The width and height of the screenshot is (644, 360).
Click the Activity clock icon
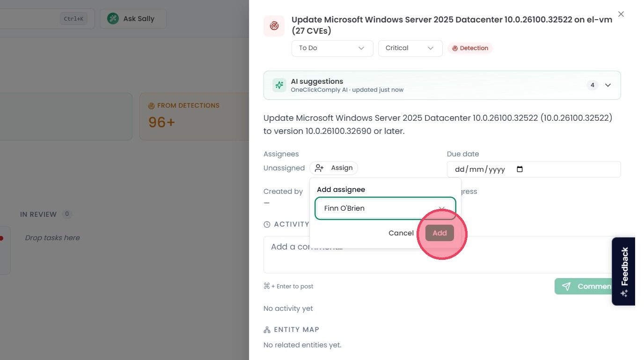267,225
